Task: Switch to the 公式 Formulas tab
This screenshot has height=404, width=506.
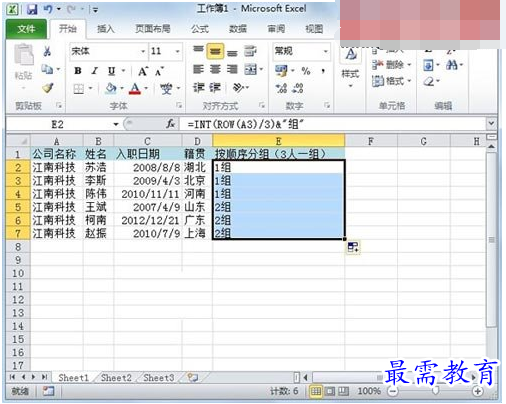Action: [x=200, y=29]
